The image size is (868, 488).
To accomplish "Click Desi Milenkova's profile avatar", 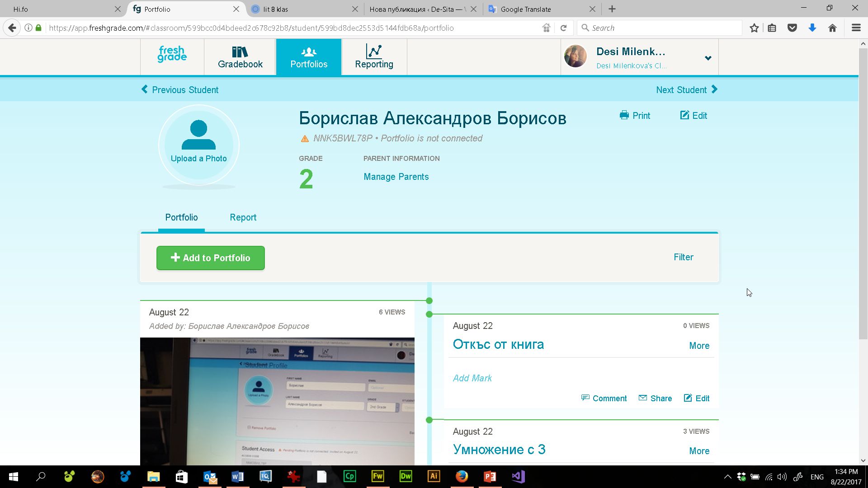I will tap(576, 56).
